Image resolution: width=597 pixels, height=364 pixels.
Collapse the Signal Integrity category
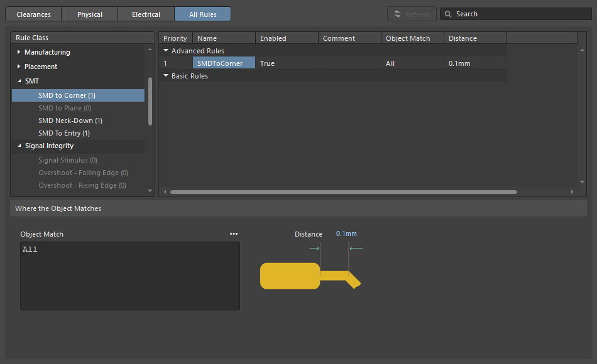coord(19,146)
